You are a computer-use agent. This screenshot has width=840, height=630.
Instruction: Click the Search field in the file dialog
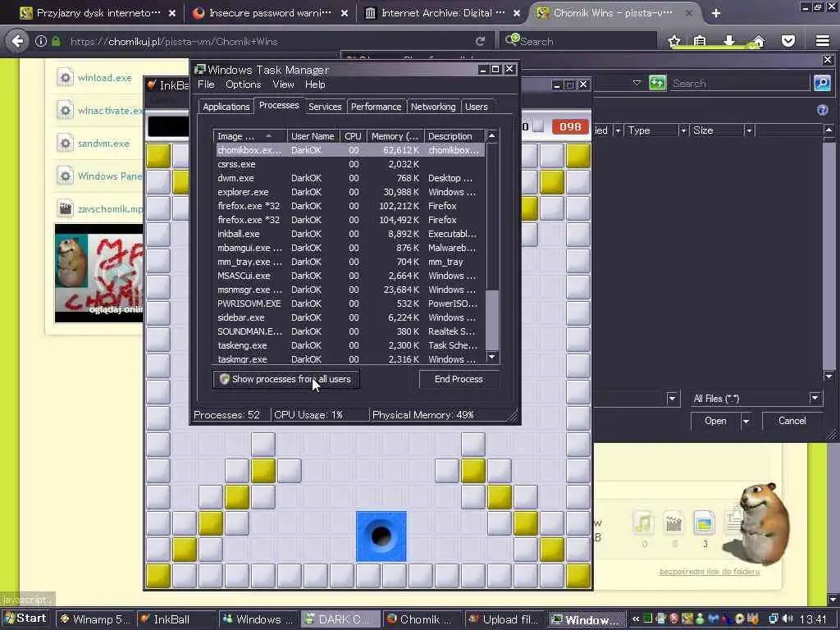click(739, 83)
